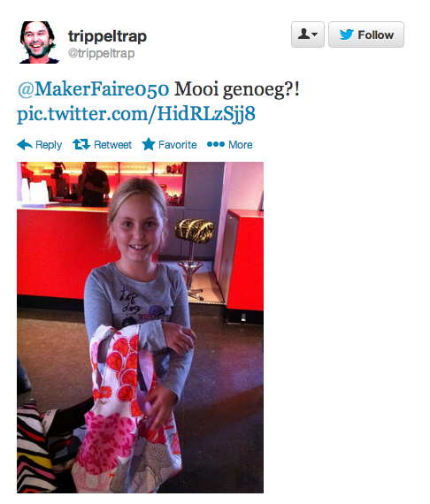Click the Favorite star icon
The width and height of the screenshot is (430, 504).
point(149,144)
